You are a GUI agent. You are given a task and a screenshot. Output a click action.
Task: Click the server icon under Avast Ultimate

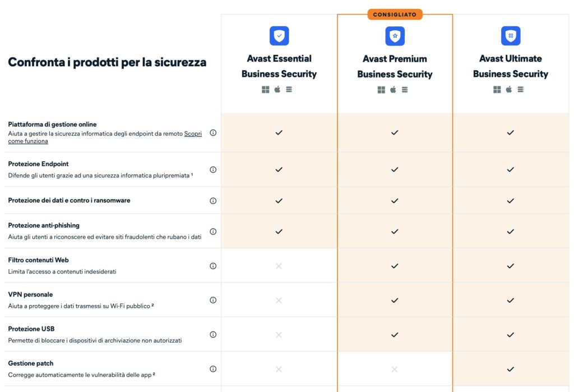(x=520, y=89)
